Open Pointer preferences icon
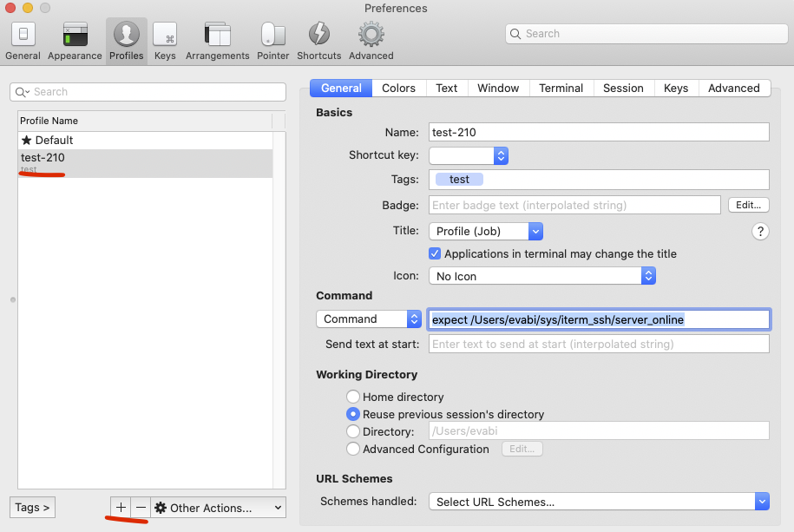The image size is (794, 532). tap(273, 42)
